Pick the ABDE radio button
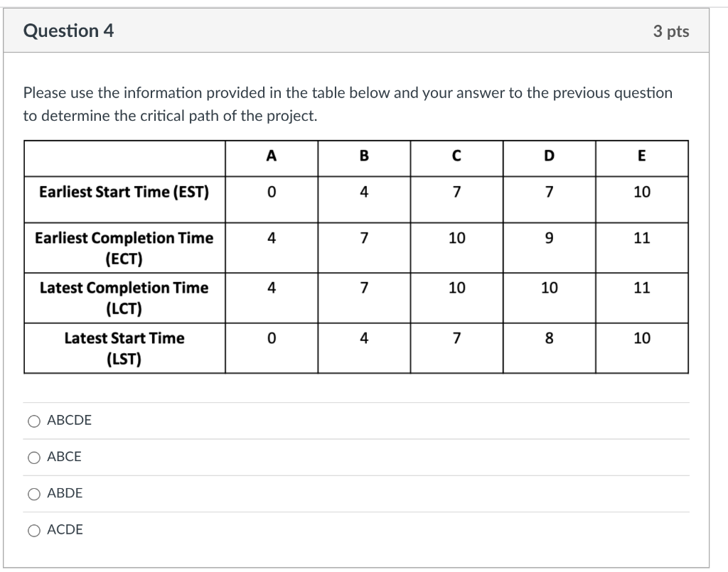 click(34, 494)
